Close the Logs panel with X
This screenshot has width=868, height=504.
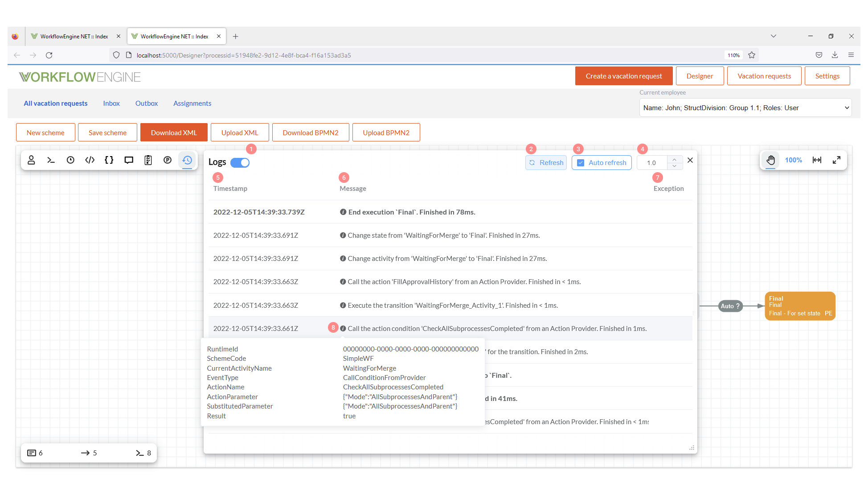(690, 160)
